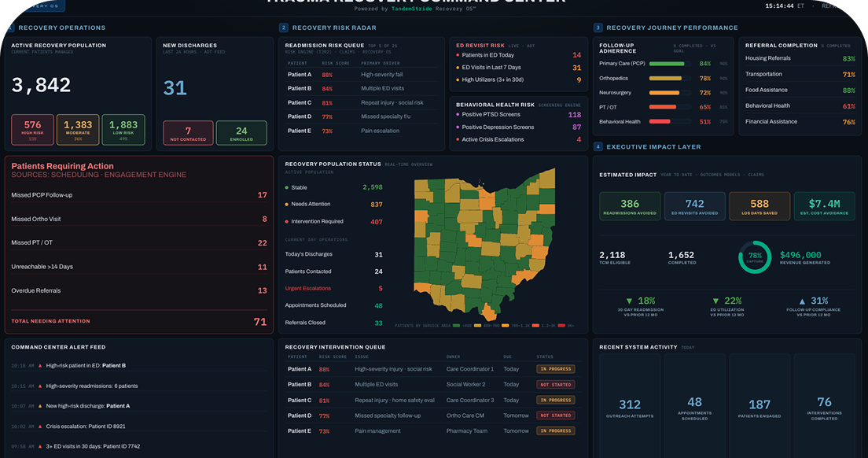This screenshot has height=458, width=868.
Task: Select the 1,383 Moderate risk tile
Action: [78, 130]
